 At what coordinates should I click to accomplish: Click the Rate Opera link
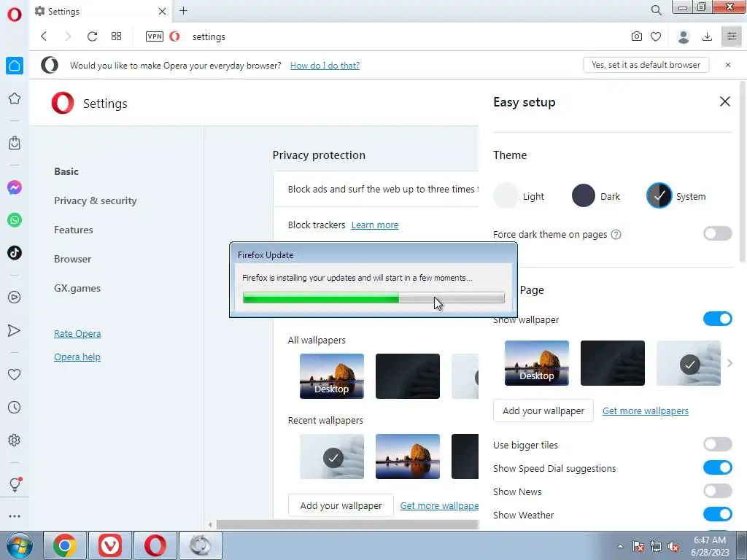pyautogui.click(x=77, y=333)
